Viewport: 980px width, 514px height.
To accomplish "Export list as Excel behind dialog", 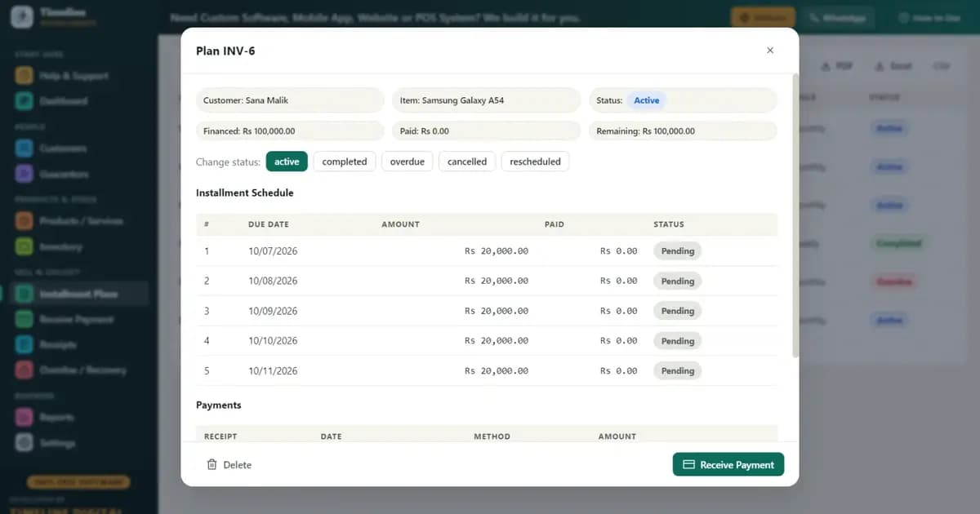I will coord(893,66).
